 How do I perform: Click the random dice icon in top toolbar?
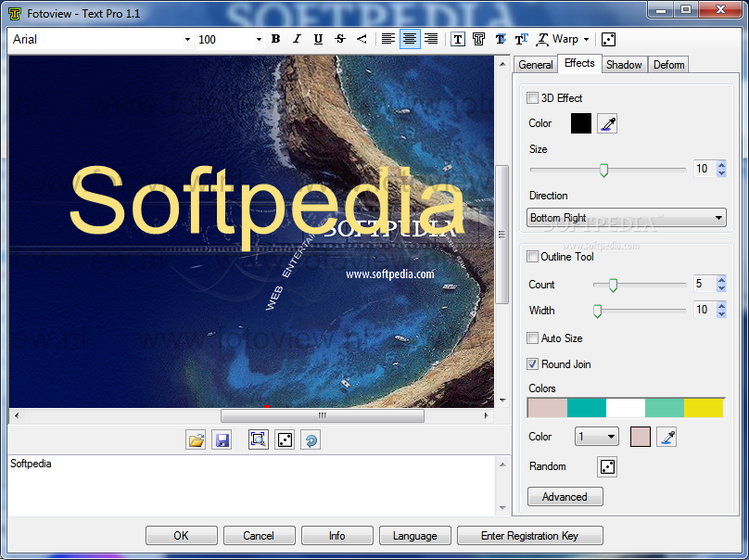pyautogui.click(x=608, y=39)
